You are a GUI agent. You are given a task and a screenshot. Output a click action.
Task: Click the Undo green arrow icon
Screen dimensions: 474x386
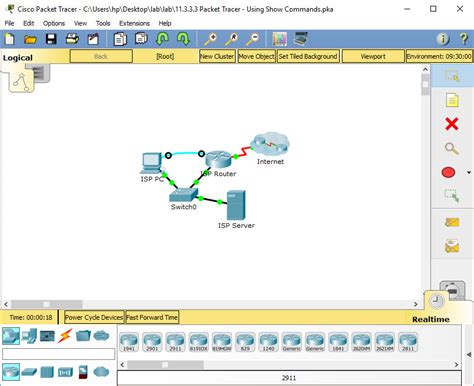[x=162, y=39]
